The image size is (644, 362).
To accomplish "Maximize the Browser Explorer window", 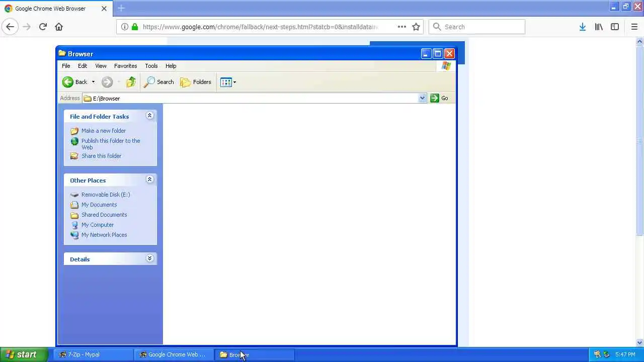I will (438, 54).
